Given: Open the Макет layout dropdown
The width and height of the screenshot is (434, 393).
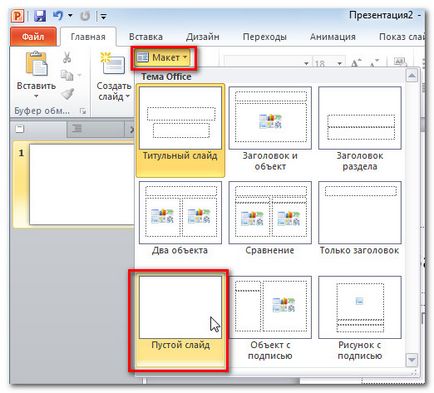Looking at the screenshot, I should (x=163, y=58).
